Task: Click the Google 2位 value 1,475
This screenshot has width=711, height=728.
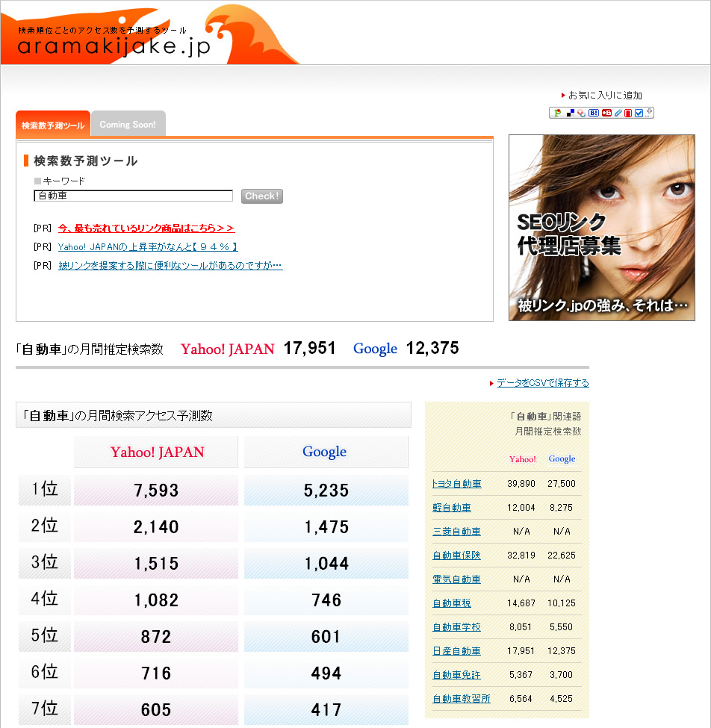Action: click(326, 527)
